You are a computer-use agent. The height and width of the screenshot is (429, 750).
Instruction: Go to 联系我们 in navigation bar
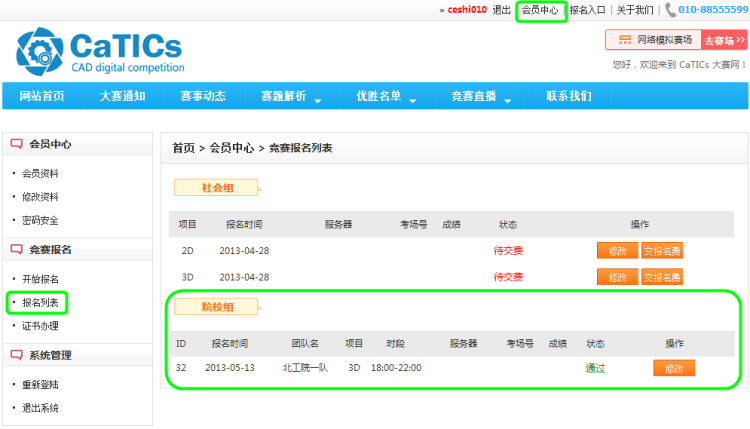coord(568,97)
